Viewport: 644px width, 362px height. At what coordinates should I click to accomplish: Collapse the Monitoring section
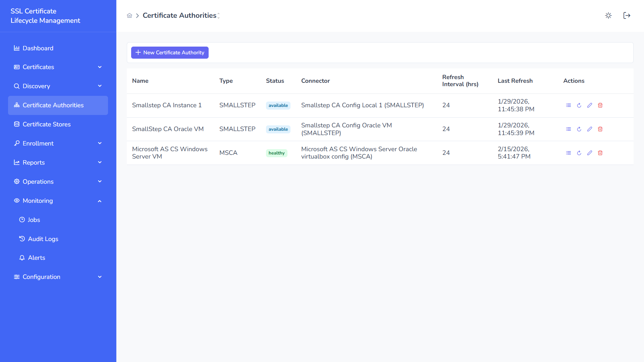(100, 201)
